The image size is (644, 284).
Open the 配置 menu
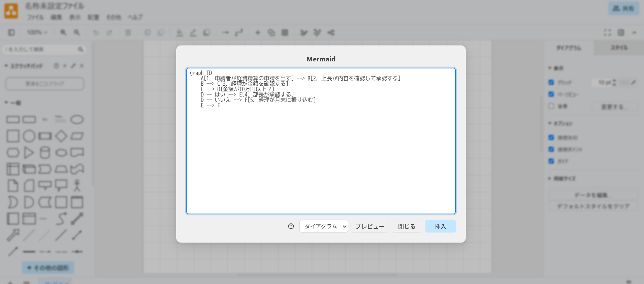pyautogui.click(x=93, y=17)
